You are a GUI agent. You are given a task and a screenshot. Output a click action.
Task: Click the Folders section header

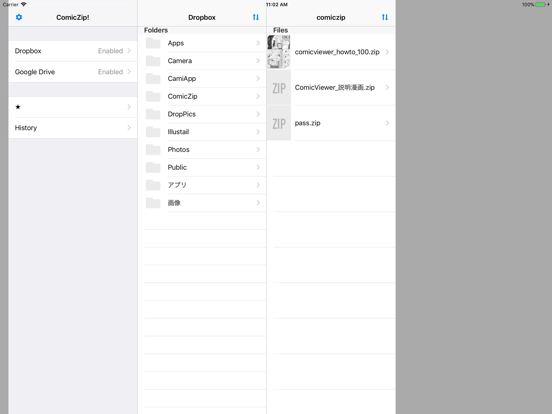tap(156, 30)
